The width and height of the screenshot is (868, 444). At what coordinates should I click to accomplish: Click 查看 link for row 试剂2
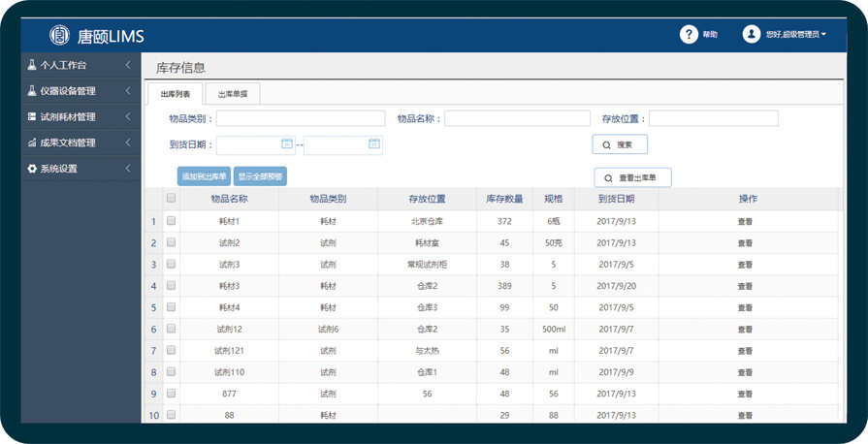[x=745, y=243]
